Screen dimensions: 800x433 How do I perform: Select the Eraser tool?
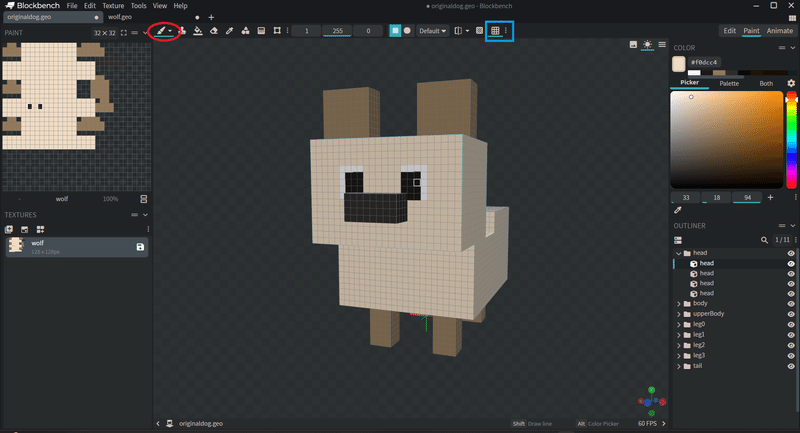(214, 31)
